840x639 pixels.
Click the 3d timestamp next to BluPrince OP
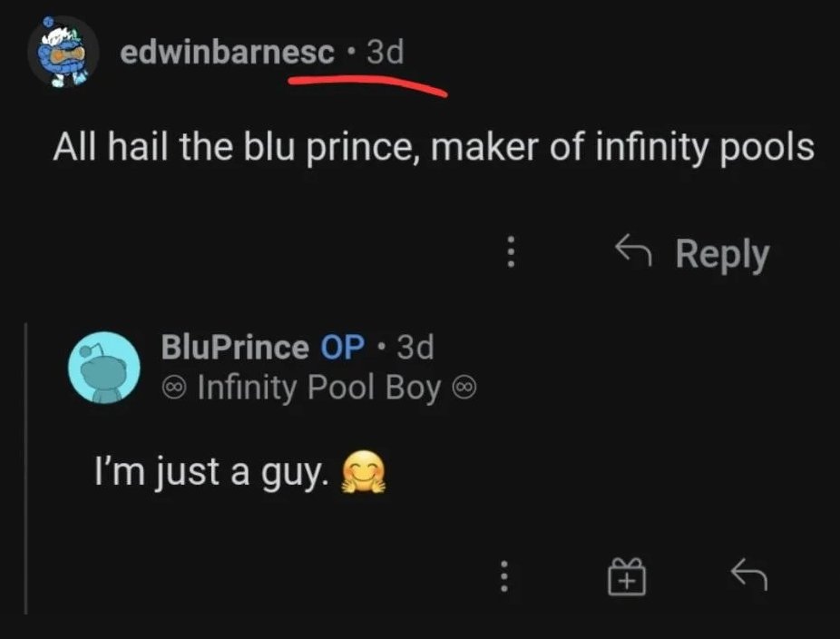[x=416, y=346]
